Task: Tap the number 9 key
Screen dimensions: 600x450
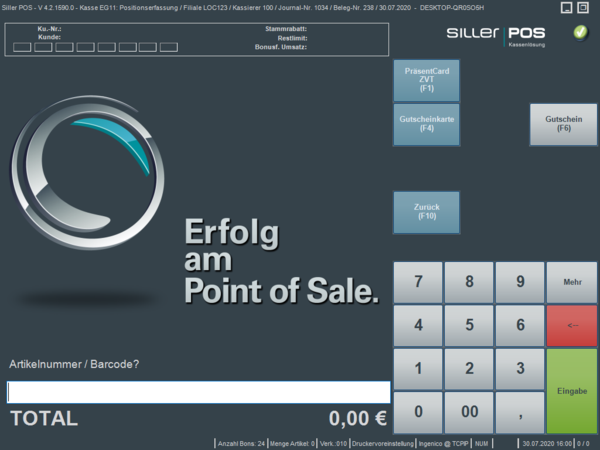Action: [520, 282]
